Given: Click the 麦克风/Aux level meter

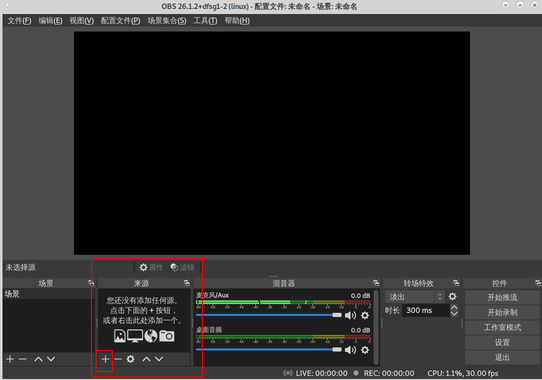Looking at the screenshot, I should pyautogui.click(x=283, y=302).
